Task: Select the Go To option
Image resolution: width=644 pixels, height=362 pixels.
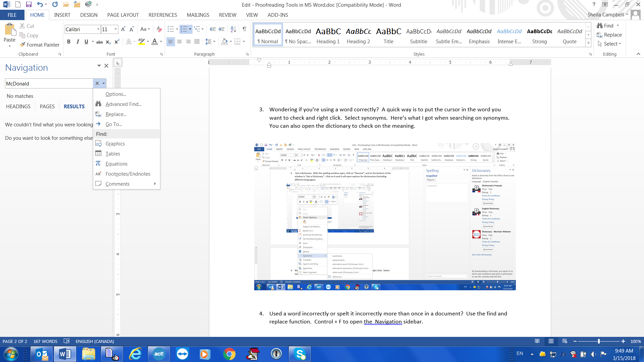Action: point(114,124)
